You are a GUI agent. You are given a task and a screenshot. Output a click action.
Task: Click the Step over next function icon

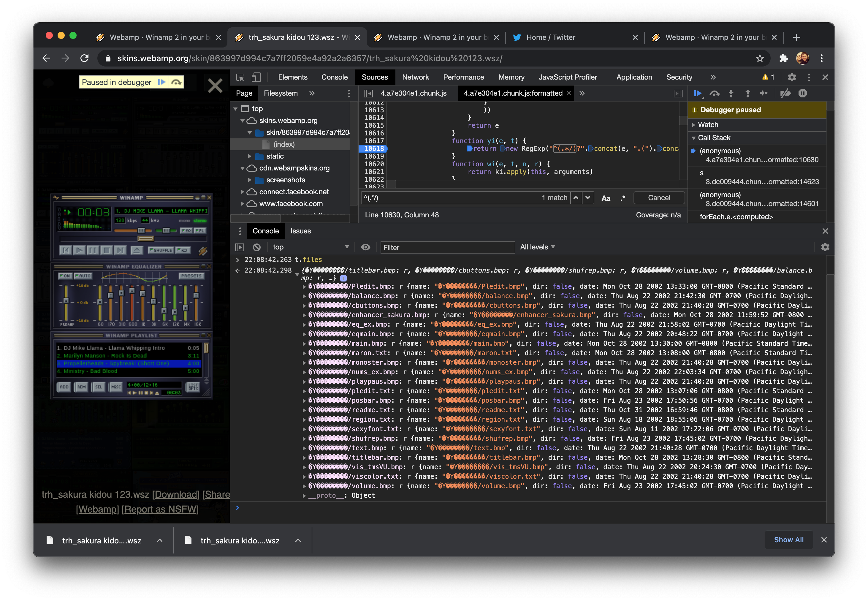point(714,94)
